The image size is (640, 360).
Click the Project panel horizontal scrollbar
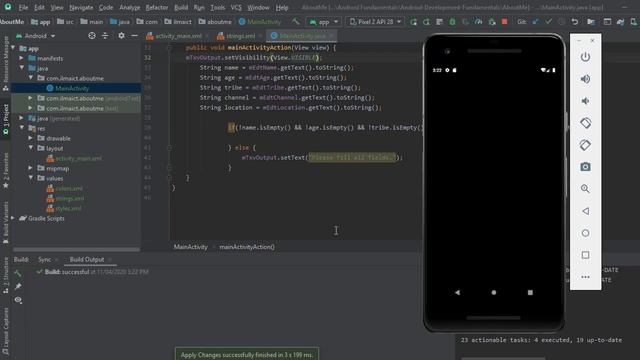tap(76, 249)
